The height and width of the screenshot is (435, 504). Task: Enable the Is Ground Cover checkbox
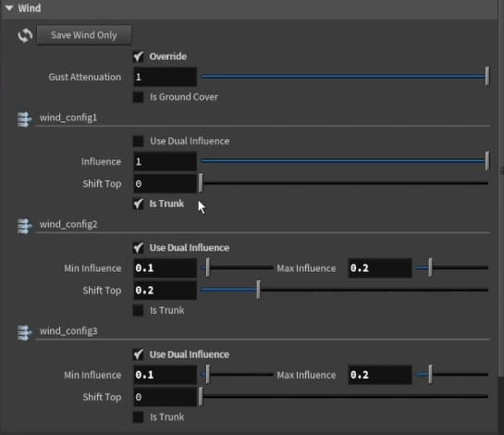(139, 97)
